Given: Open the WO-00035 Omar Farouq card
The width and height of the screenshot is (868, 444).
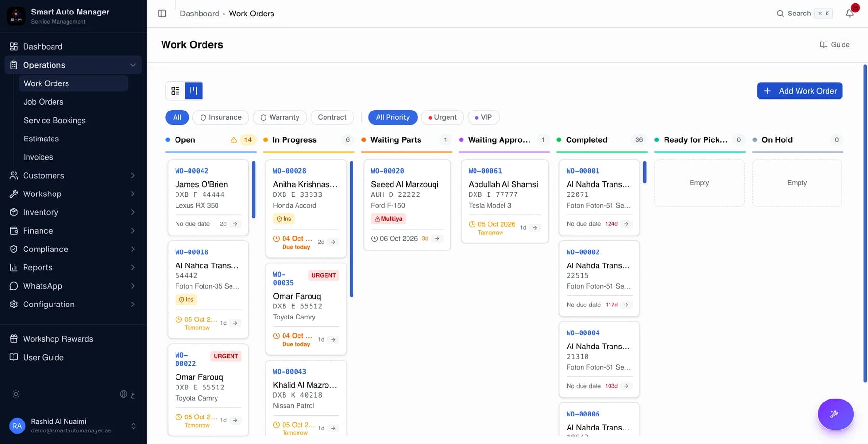Looking at the screenshot, I should [306, 309].
